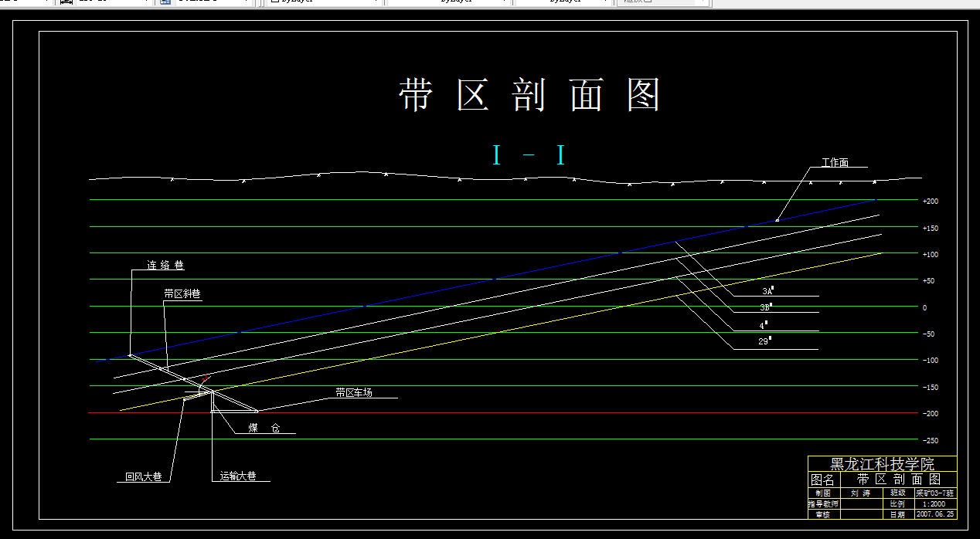The width and height of the screenshot is (980, 539).
Task: Select 带区剖面图 inside the title block
Action: (898, 480)
